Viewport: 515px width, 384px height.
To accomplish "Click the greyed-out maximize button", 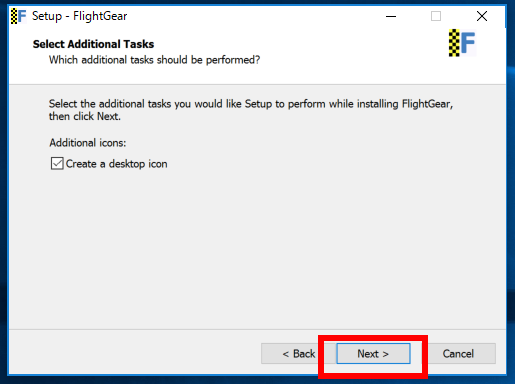I will (x=436, y=16).
